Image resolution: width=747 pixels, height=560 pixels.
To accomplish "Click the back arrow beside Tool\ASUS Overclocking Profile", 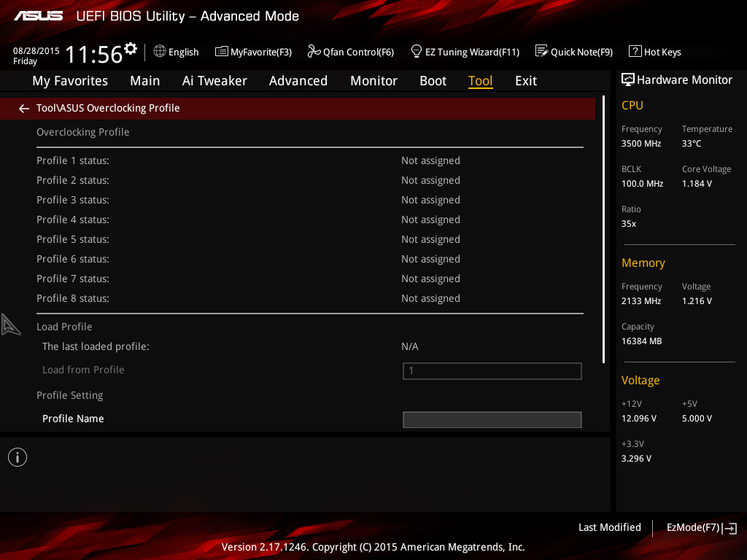I will coord(24,109).
